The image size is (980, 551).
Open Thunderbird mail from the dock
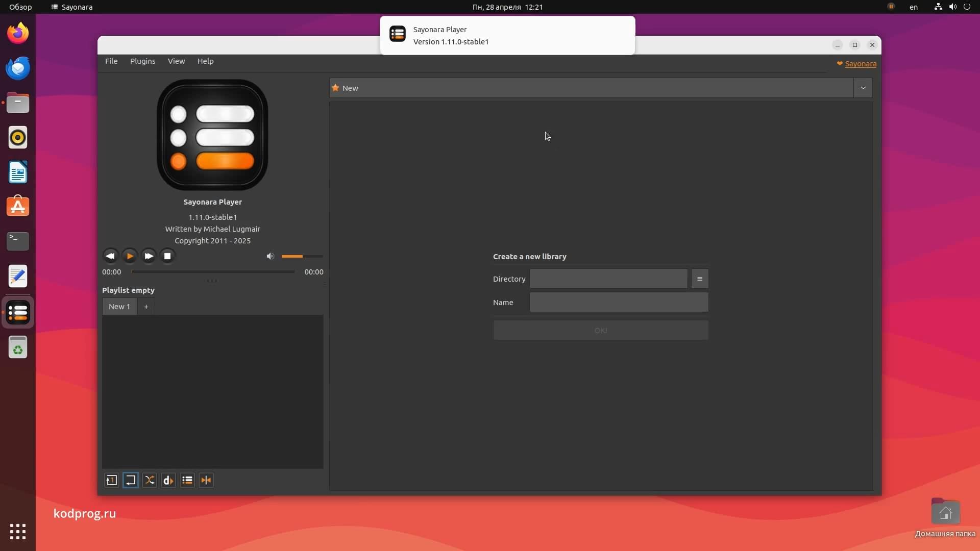18,68
